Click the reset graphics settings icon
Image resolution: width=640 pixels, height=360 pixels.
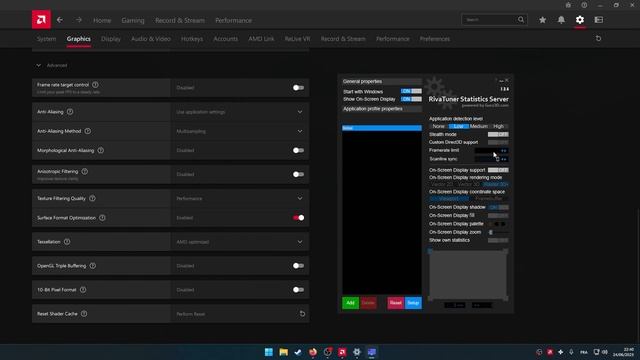pos(598,38)
